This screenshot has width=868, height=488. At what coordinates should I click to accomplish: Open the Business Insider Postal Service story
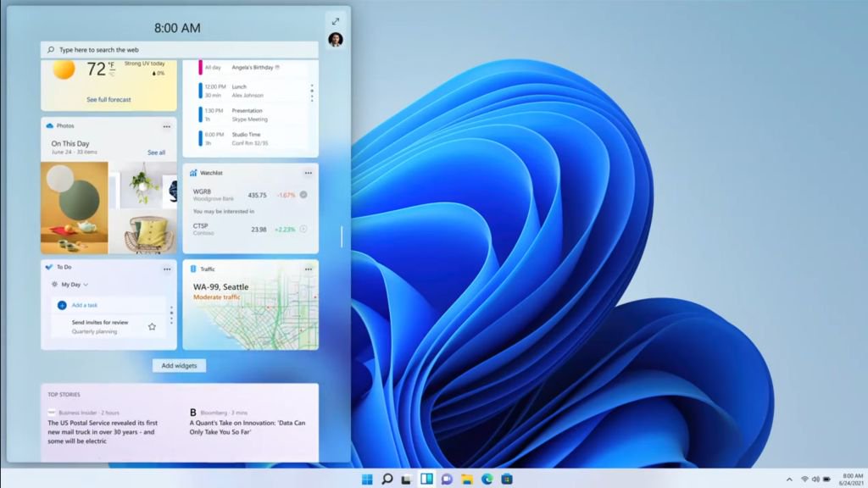coord(101,431)
